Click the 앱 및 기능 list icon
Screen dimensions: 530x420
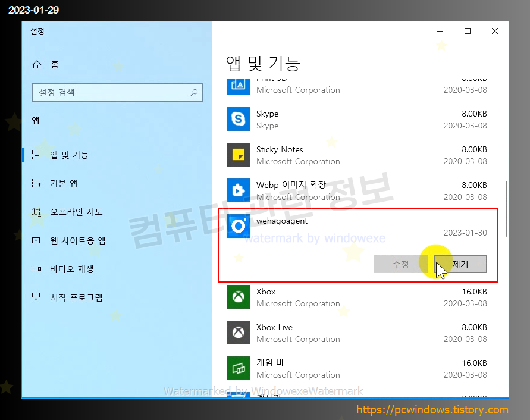click(x=36, y=155)
